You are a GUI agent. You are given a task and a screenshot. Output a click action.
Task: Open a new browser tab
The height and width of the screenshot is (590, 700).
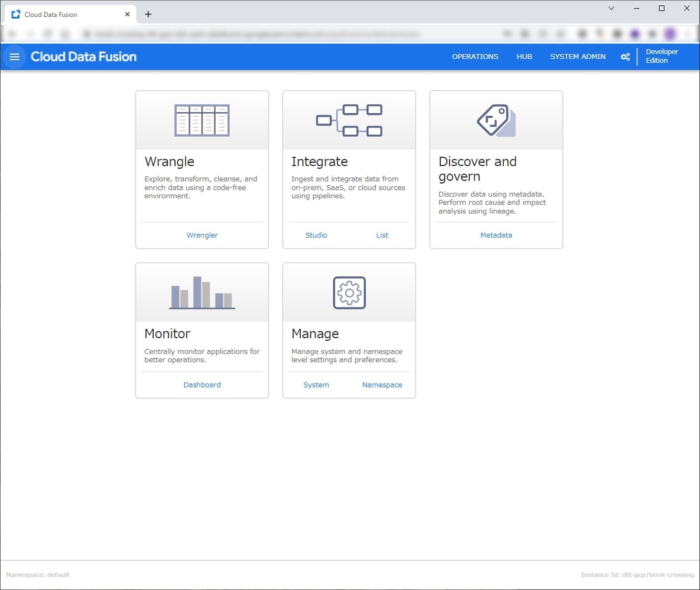(148, 15)
